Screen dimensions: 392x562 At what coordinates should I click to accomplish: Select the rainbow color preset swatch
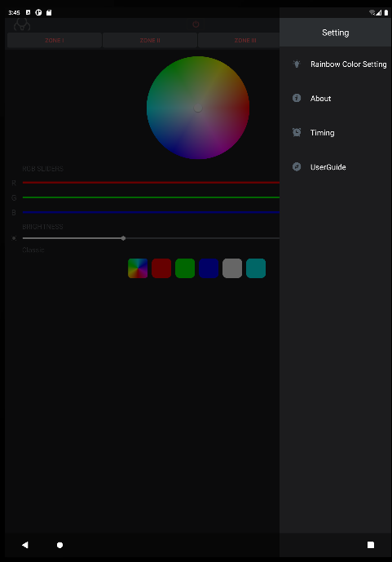pos(138,268)
